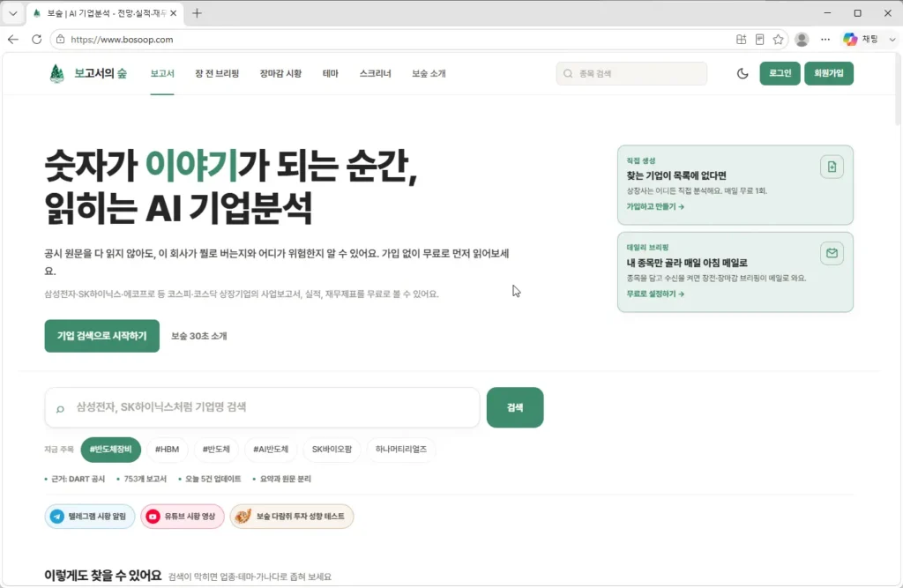Click the 오늘 5건 업데이트 text
This screenshot has height=588, width=903.
tap(213, 480)
